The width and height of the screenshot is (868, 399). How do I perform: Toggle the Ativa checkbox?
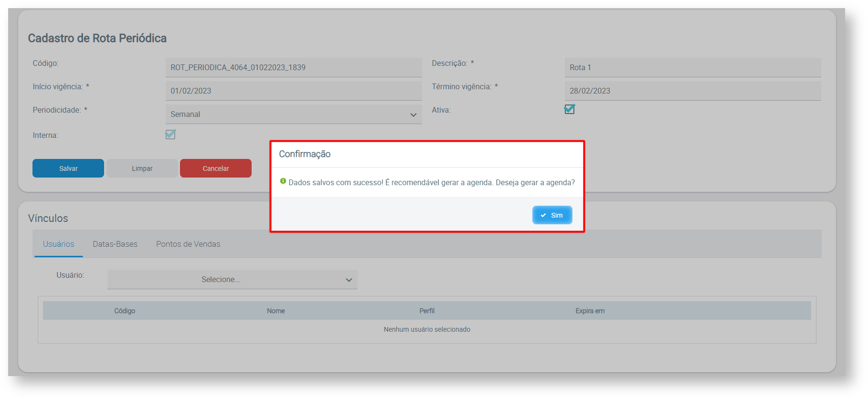[x=570, y=109]
